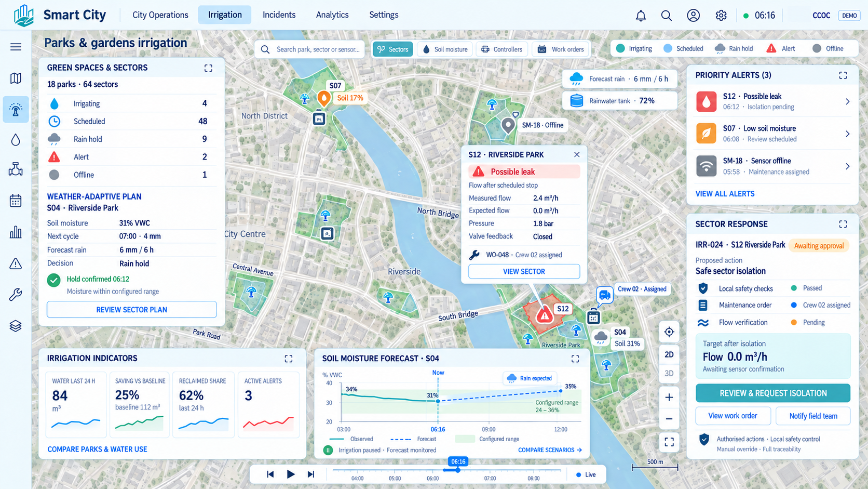Image resolution: width=868 pixels, height=489 pixels.
Task: Click the Review Sector Plan button
Action: click(132, 310)
